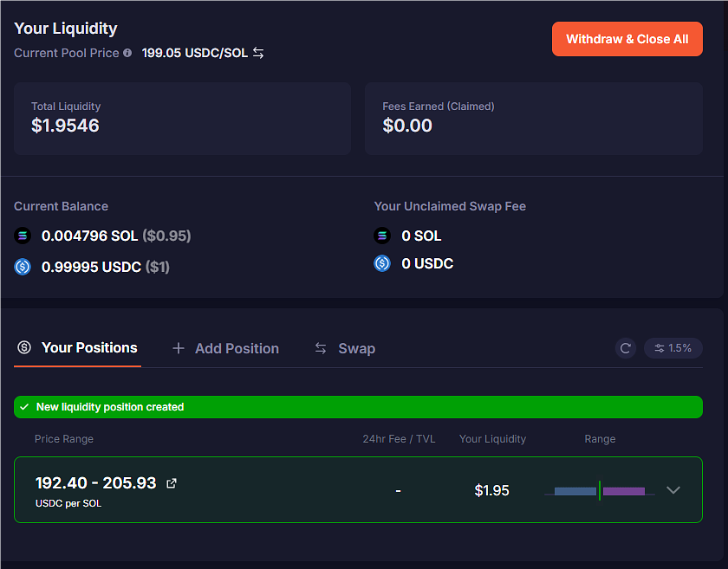The height and width of the screenshot is (569, 728).
Task: Click the purple segment of the range bar
Action: [x=624, y=491]
